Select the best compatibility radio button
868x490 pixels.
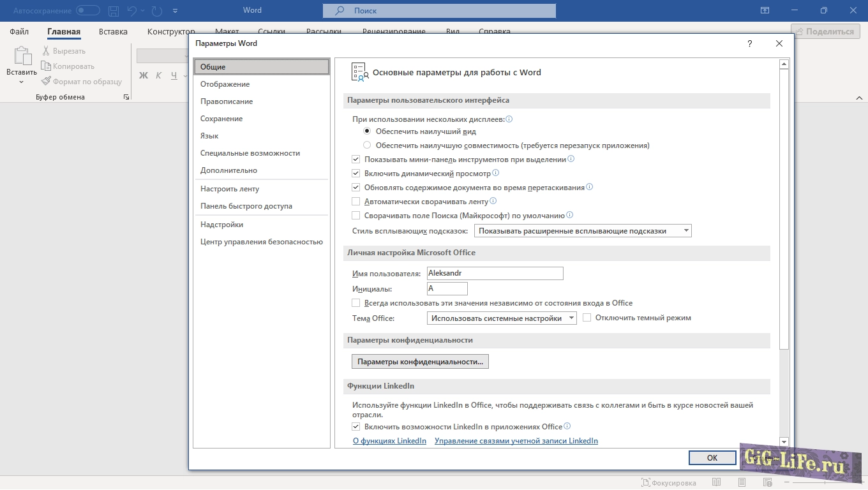tap(367, 145)
